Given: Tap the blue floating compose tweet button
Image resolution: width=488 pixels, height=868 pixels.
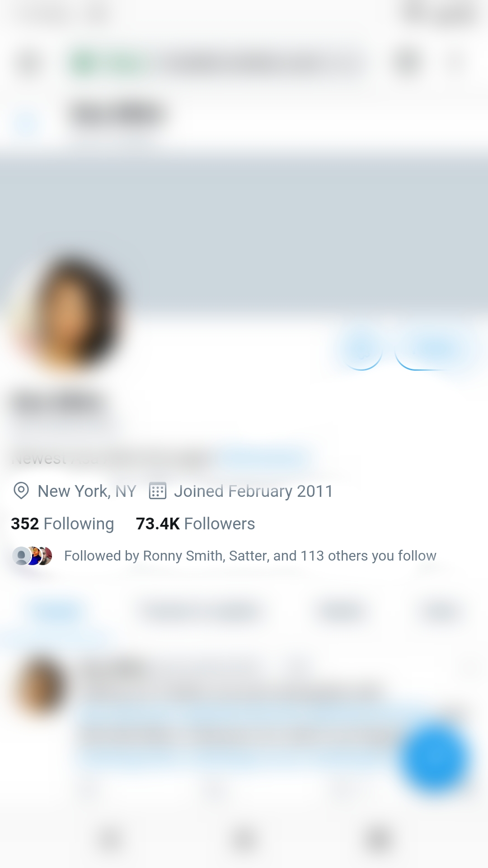Looking at the screenshot, I should (435, 758).
